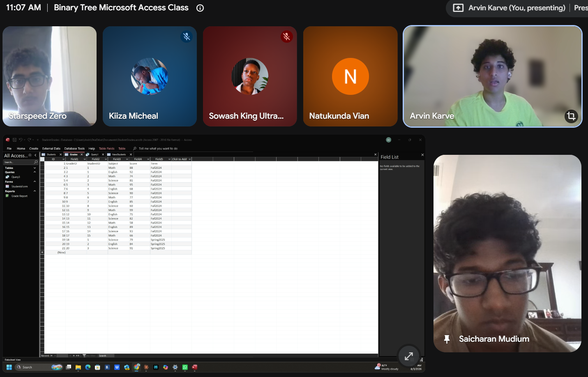The width and height of the screenshot is (588, 377).
Task: Expand the shared screen to full view
Action: tap(409, 356)
